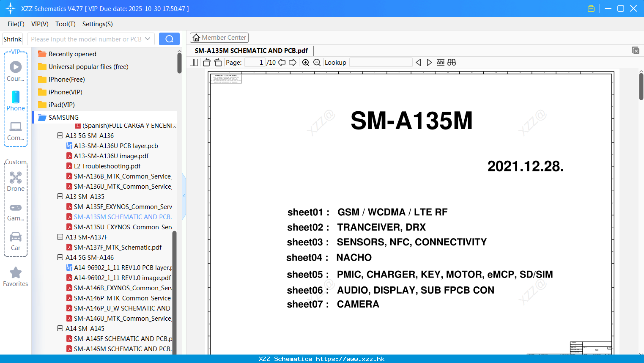
Task: Collapse the left panel via splitter handle
Action: [x=184, y=196]
